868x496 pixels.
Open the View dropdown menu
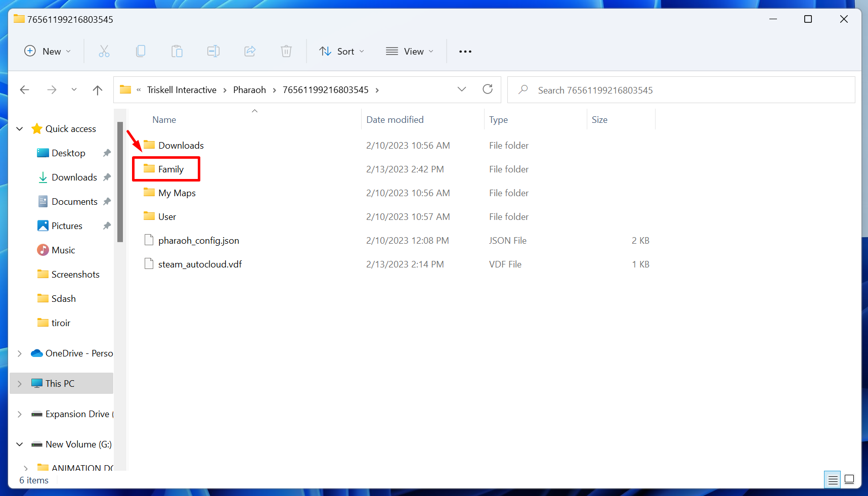pos(410,51)
